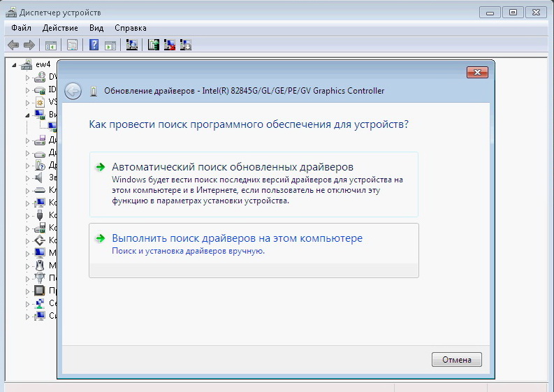Image resolution: width=554 pixels, height=392 pixels.
Task: Expand the IDE controllers node arrow
Action: (27, 90)
